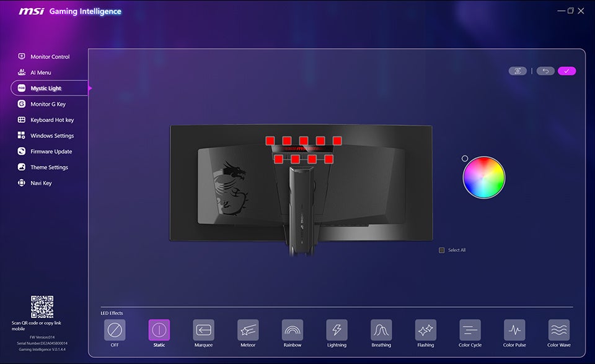Select the Lightning LED effect
This screenshot has height=364, width=595.
point(337,329)
